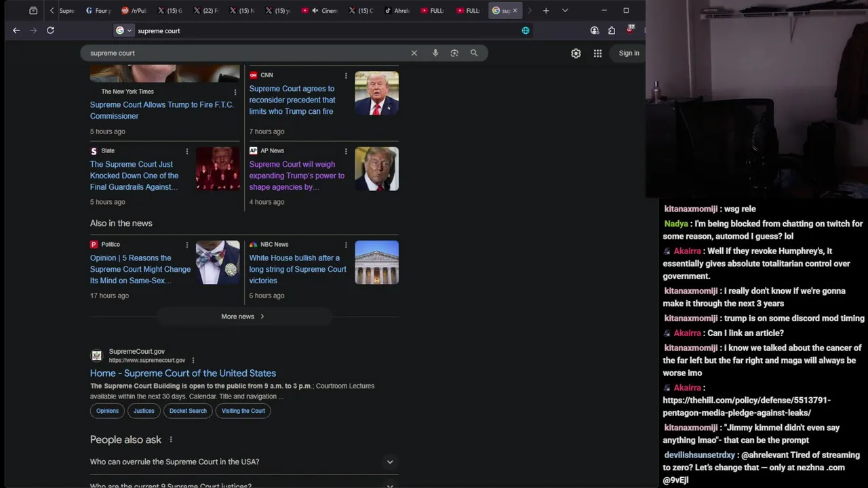
Task: Select the Docket Search sitelink chip
Action: [188, 411]
